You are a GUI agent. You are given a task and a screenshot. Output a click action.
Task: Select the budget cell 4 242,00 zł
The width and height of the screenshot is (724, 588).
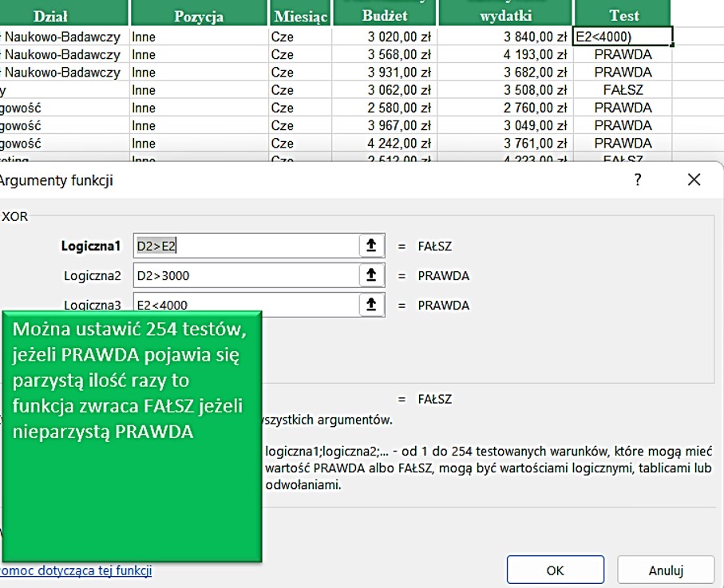tap(384, 143)
